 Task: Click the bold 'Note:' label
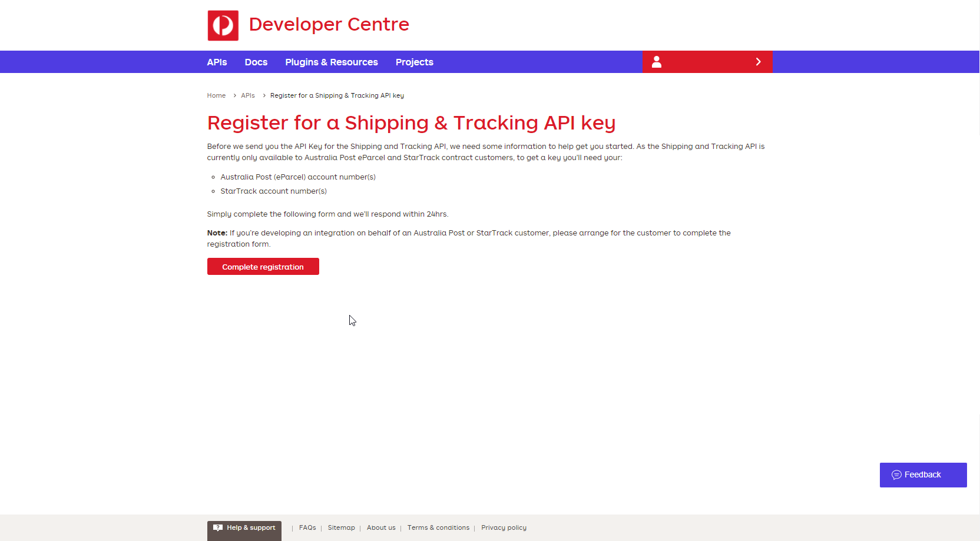coord(217,233)
